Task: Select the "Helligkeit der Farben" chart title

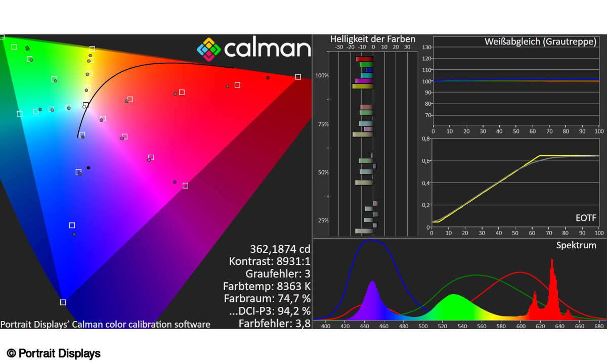Action: point(373,39)
